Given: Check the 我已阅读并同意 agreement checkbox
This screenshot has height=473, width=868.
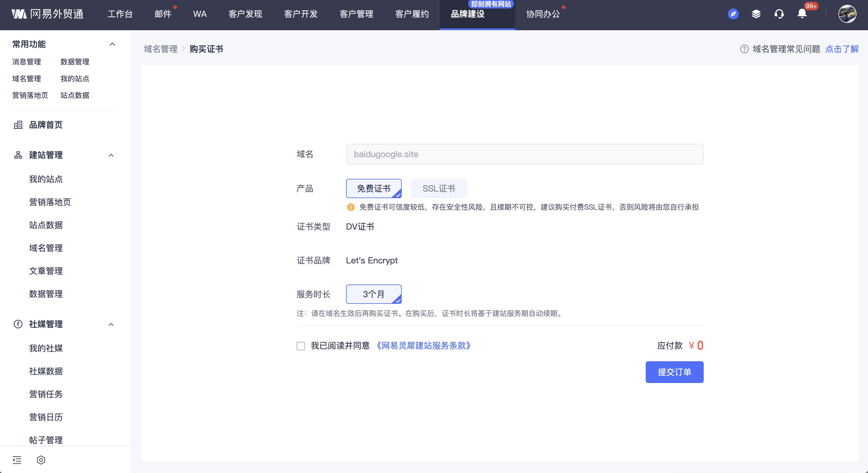Looking at the screenshot, I should click(x=301, y=346).
